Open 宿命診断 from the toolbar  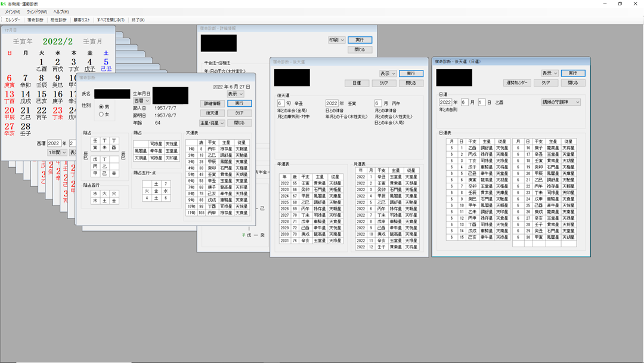click(36, 20)
